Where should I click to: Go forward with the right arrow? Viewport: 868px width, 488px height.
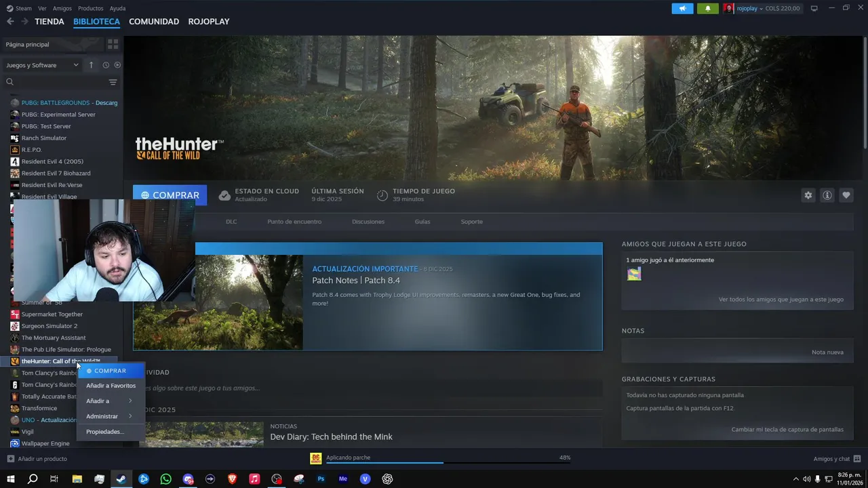(x=24, y=22)
